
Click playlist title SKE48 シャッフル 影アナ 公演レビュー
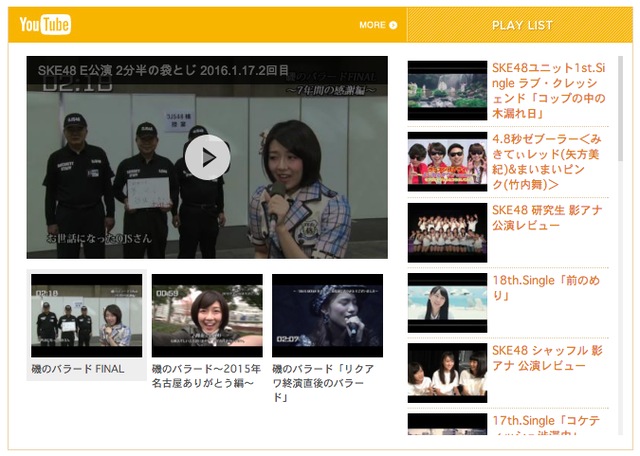pyautogui.click(x=547, y=358)
